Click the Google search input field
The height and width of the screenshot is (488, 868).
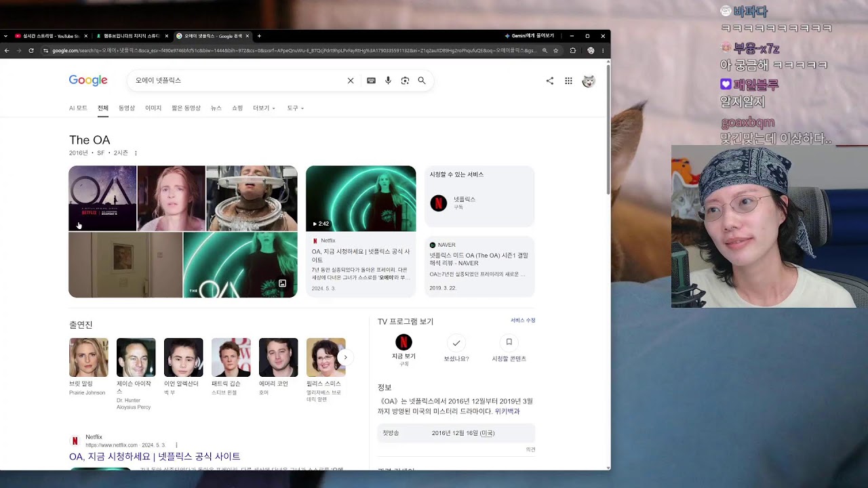click(237, 81)
